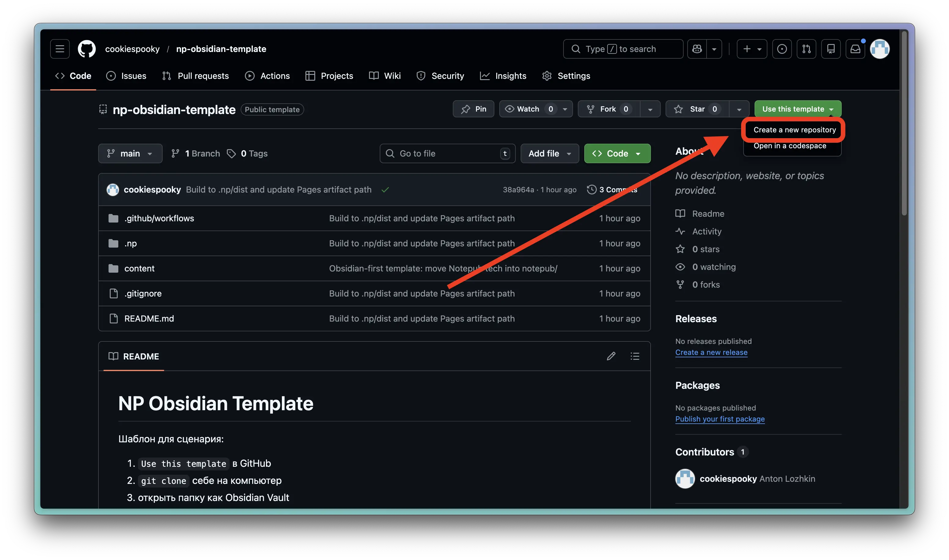This screenshot has width=949, height=560.
Task: Click the page vertical scrollbar
Action: [x=904, y=124]
